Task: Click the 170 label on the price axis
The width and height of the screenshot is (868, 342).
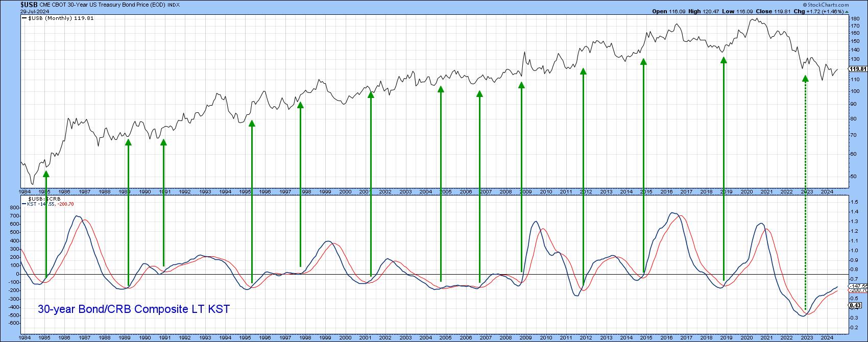Action: click(855, 26)
